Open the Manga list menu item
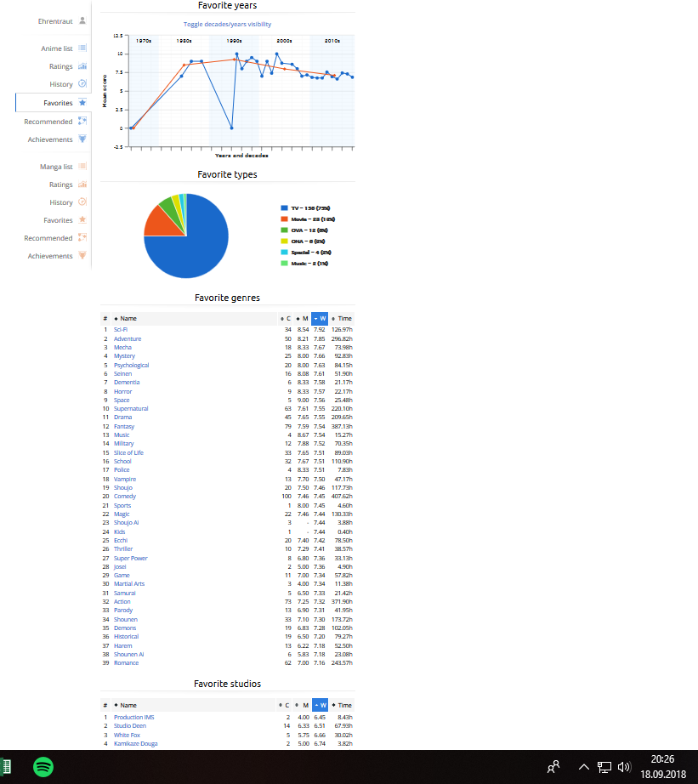698x784 pixels. point(56,167)
